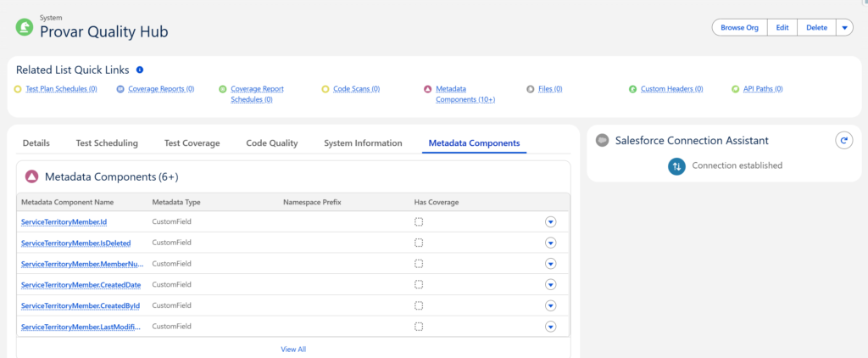Click the Test Plan Schedules quick link icon
The image size is (868, 358).
(19, 88)
